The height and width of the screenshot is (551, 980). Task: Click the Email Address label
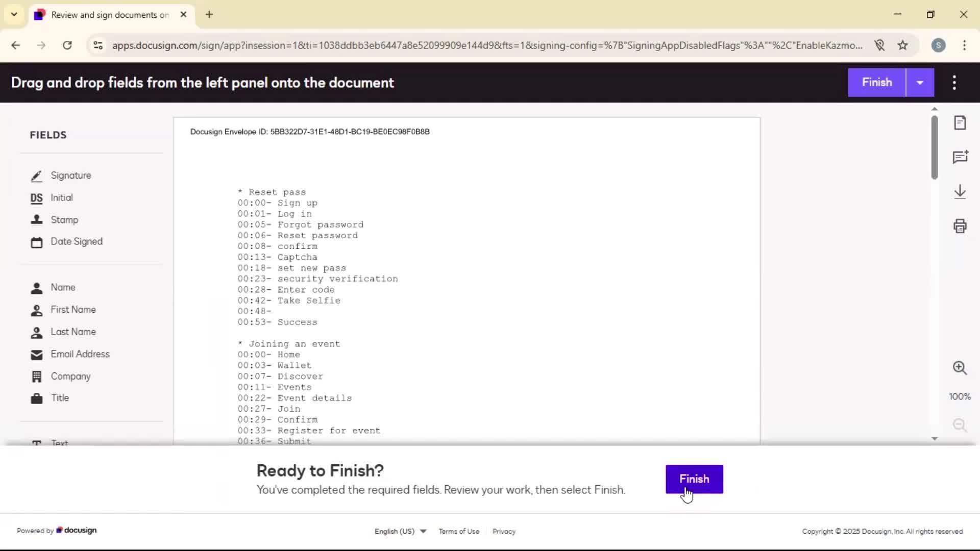click(x=80, y=354)
